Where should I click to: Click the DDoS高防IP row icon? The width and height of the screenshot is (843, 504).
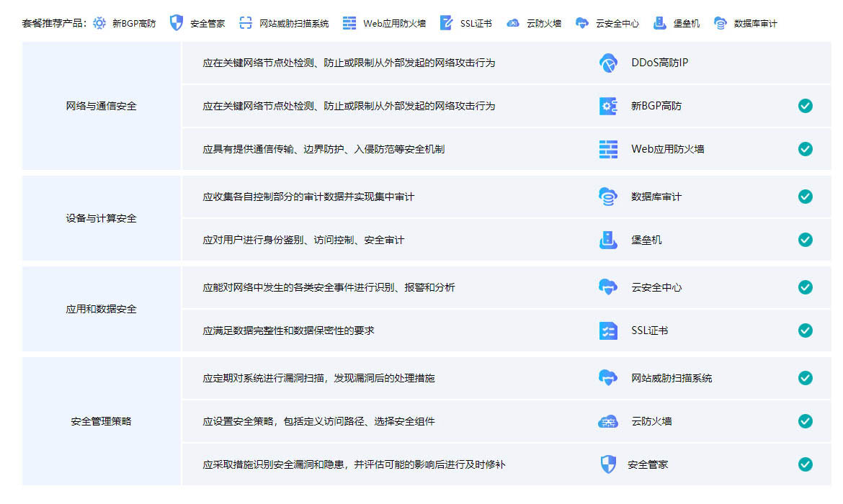(608, 63)
